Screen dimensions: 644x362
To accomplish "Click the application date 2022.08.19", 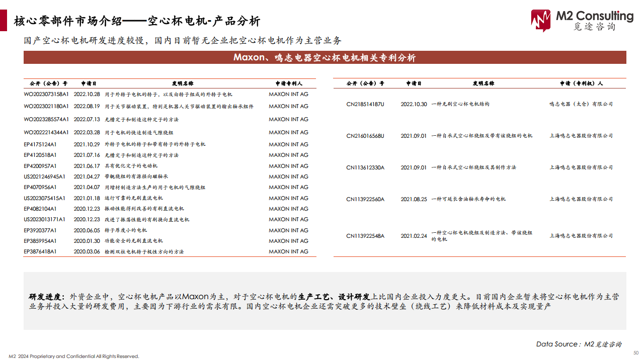I will [x=87, y=106].
